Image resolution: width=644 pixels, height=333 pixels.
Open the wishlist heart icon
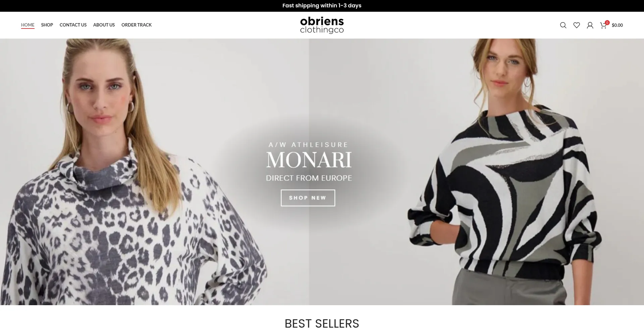[x=577, y=25]
